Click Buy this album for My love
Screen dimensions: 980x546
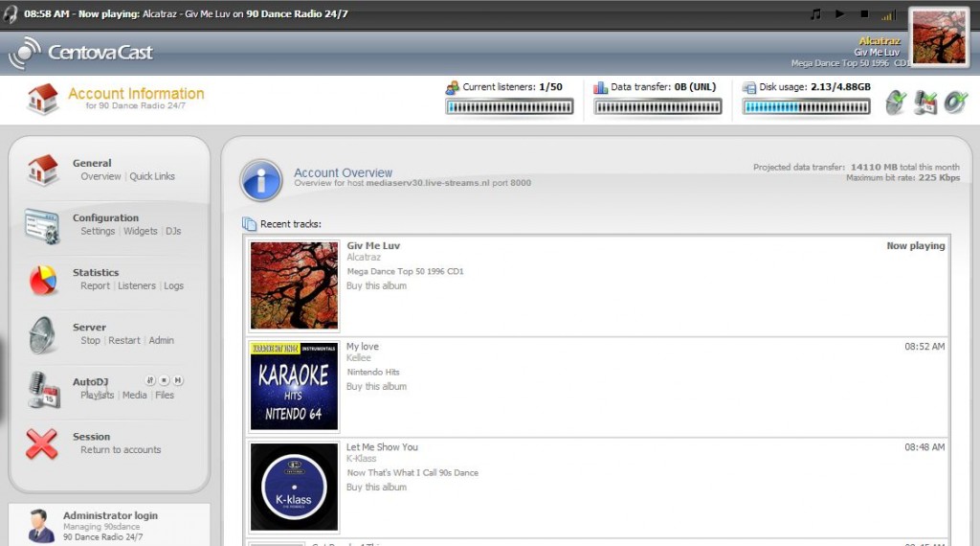[x=377, y=387]
